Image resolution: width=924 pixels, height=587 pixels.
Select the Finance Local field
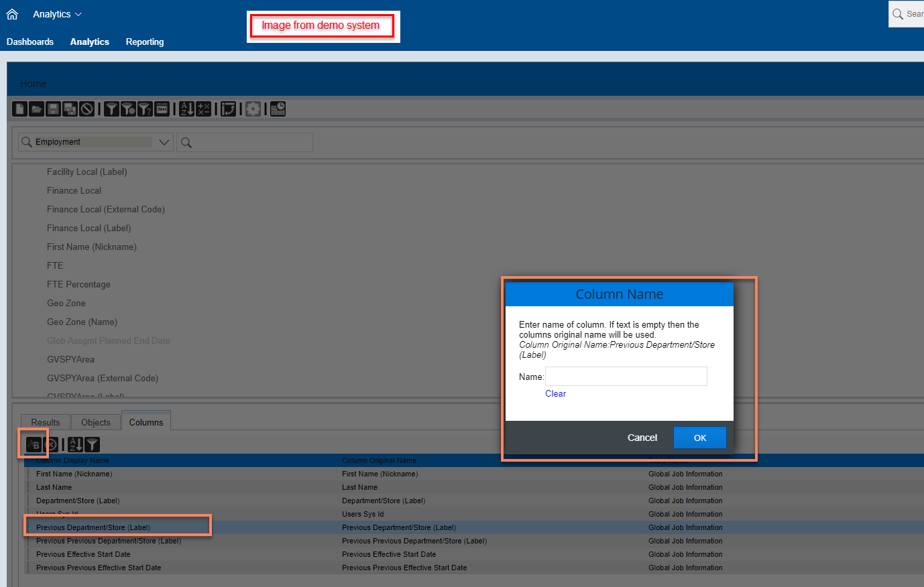point(74,190)
